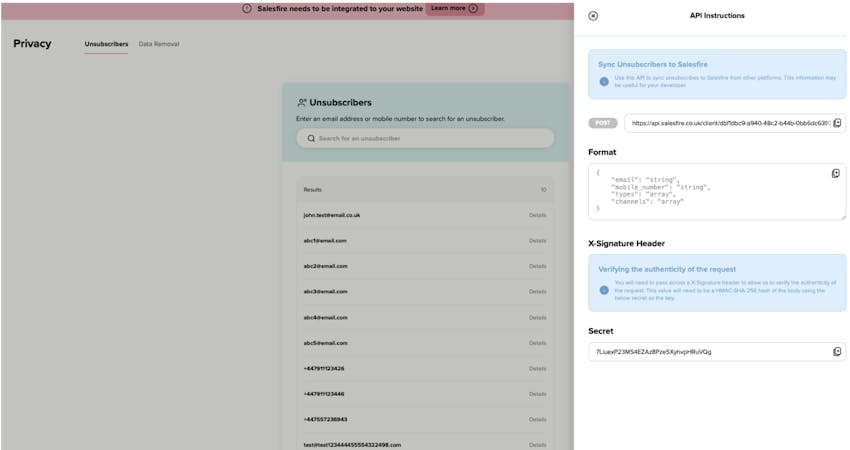Open Details for john.test@email.co.uk
Image resolution: width=850 pixels, height=450 pixels.
point(537,215)
